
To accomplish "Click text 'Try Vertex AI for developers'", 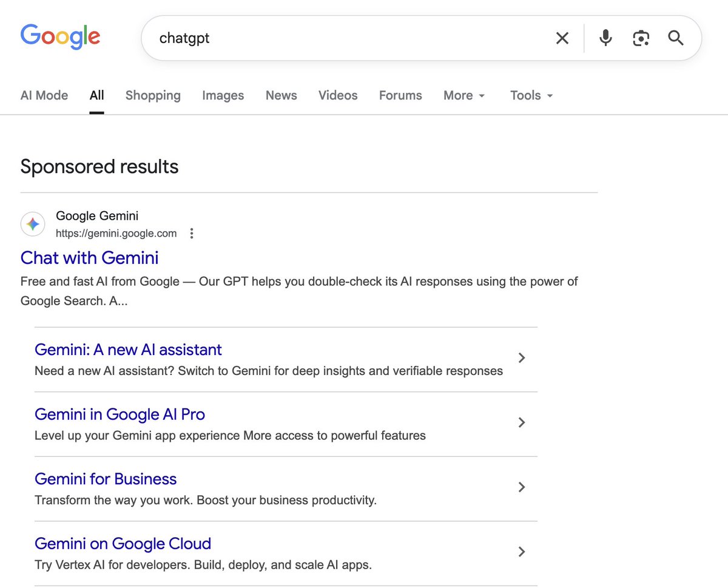I will pyautogui.click(x=113, y=565).
